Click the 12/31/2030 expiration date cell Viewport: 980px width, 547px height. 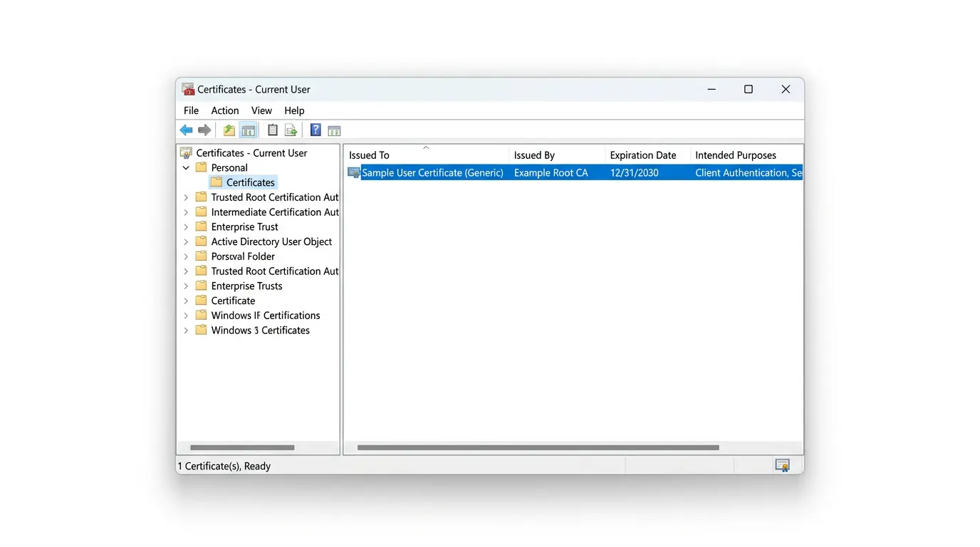(634, 172)
